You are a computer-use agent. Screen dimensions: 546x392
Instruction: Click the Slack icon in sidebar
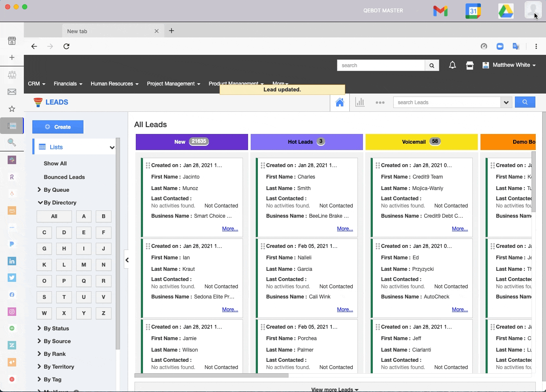pyautogui.click(x=12, y=160)
